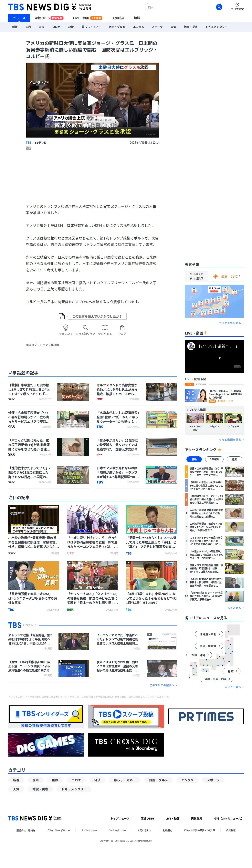The image size is (252, 868).
Task: Open the LIVE・動画 tab
Action: (x=87, y=18)
